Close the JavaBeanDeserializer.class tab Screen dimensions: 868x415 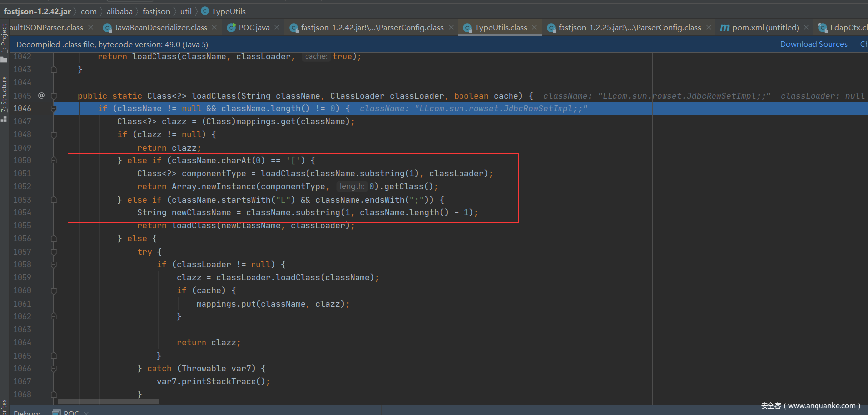pos(214,28)
